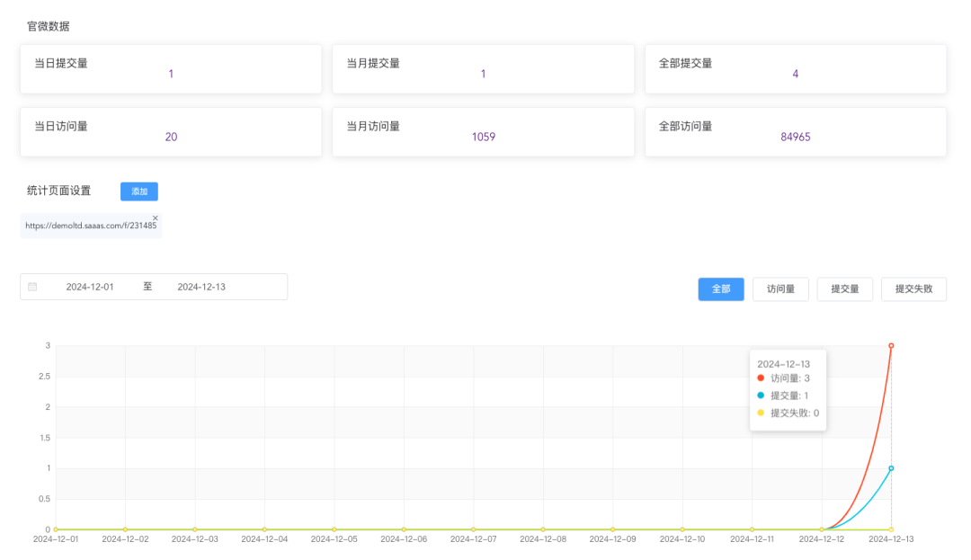Click yellow data point on 2024-12-07

(474, 529)
